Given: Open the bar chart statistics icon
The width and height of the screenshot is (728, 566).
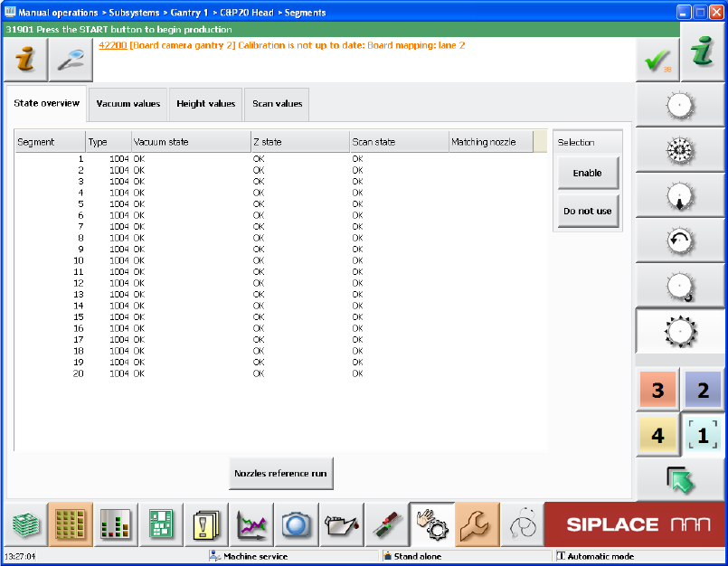Looking at the screenshot, I should point(116,524).
